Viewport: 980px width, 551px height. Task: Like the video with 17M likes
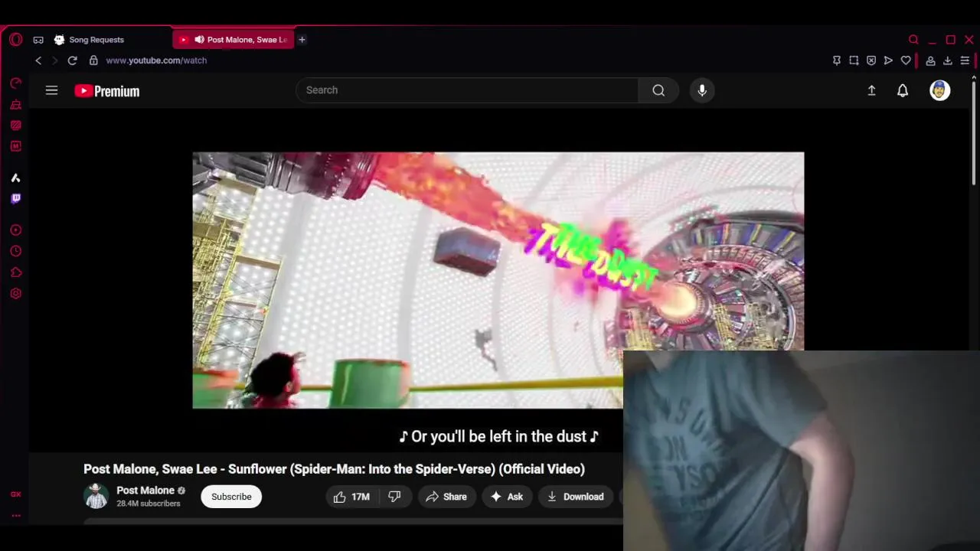[x=352, y=497]
